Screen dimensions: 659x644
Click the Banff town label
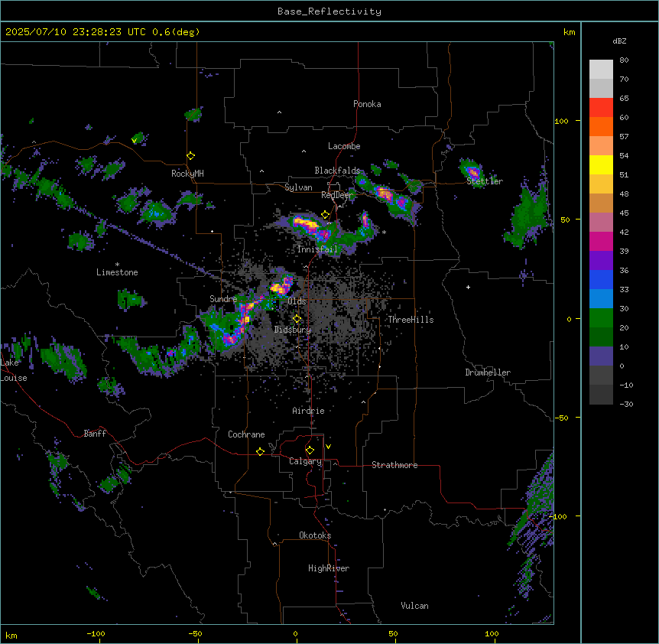[x=95, y=434]
